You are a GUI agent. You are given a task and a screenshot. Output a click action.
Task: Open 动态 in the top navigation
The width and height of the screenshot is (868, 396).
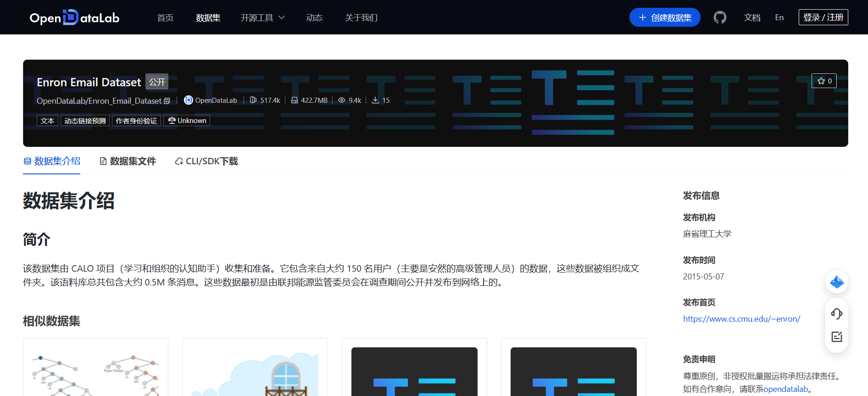pyautogui.click(x=314, y=17)
